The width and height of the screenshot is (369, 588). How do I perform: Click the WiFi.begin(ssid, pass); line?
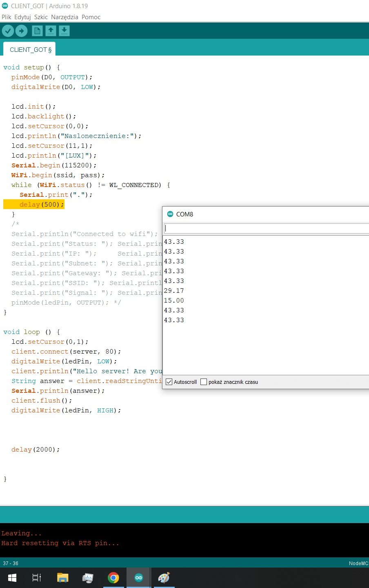click(58, 175)
